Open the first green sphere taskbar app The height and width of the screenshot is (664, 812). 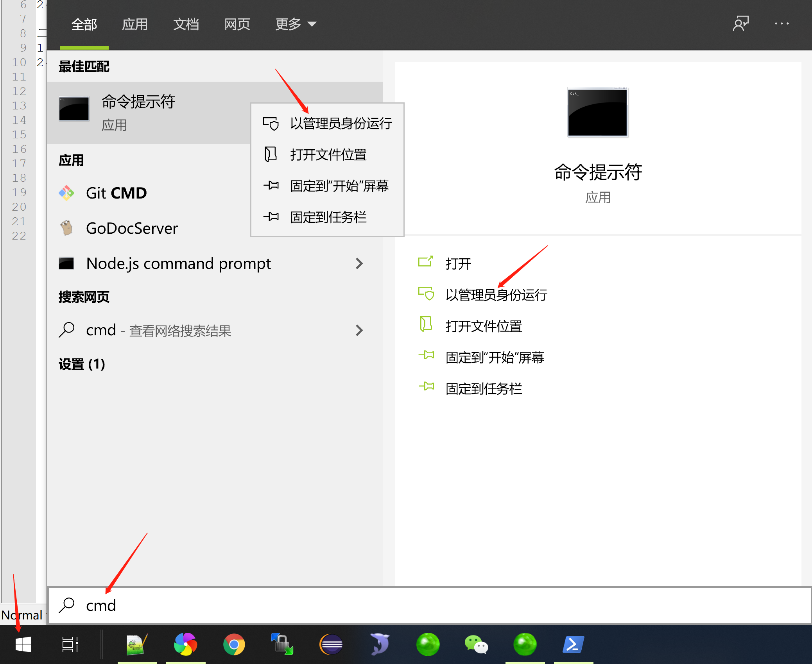428,644
